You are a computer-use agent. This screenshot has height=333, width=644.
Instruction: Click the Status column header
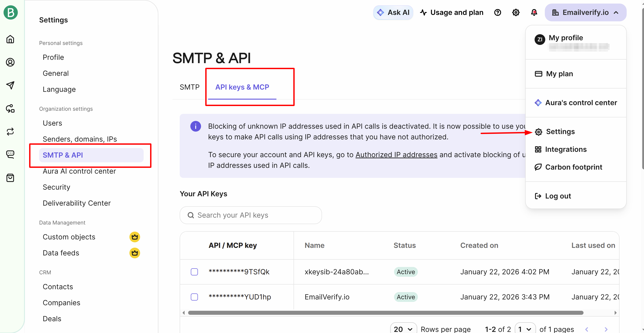[405, 245]
